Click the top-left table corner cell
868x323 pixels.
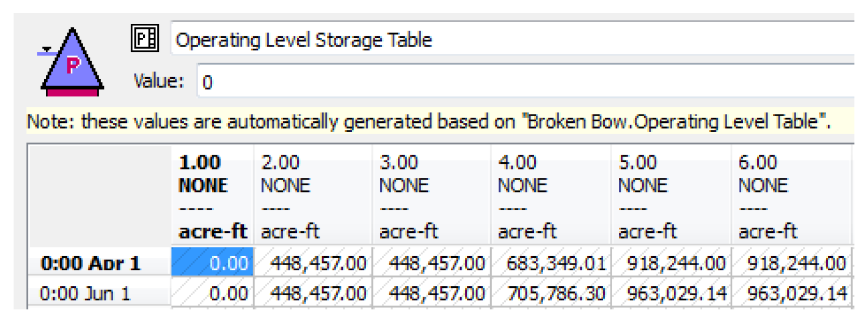click(x=100, y=196)
